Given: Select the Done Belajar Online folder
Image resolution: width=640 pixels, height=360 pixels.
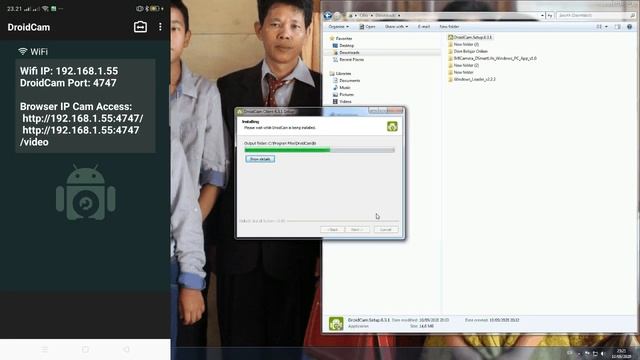Looking at the screenshot, I should tap(468, 51).
